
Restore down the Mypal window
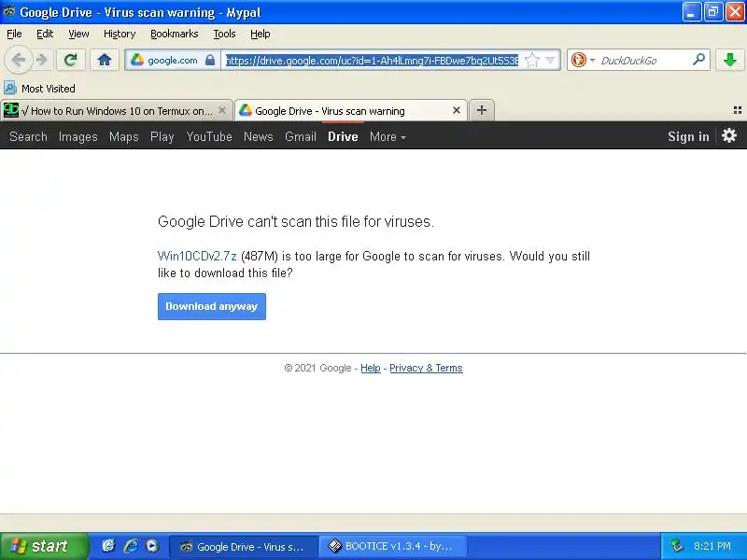(x=712, y=12)
